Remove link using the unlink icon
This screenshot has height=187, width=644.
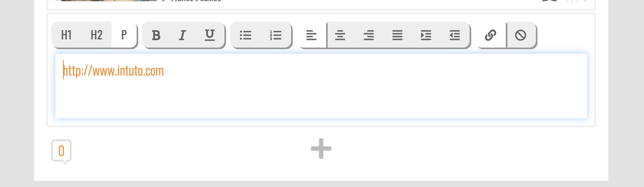521,35
